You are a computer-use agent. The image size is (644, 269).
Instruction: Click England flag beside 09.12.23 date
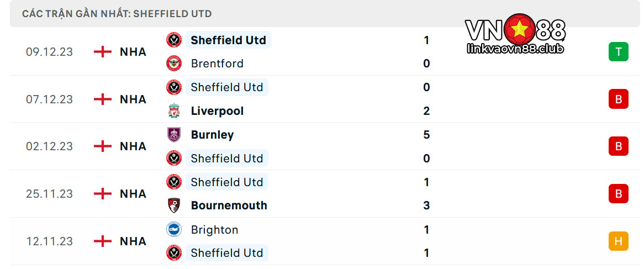103,52
